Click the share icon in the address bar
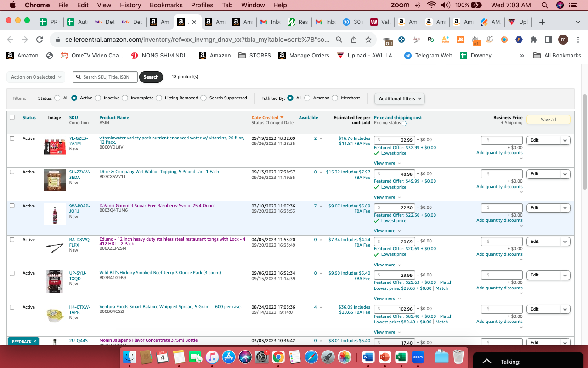 pos(354,40)
